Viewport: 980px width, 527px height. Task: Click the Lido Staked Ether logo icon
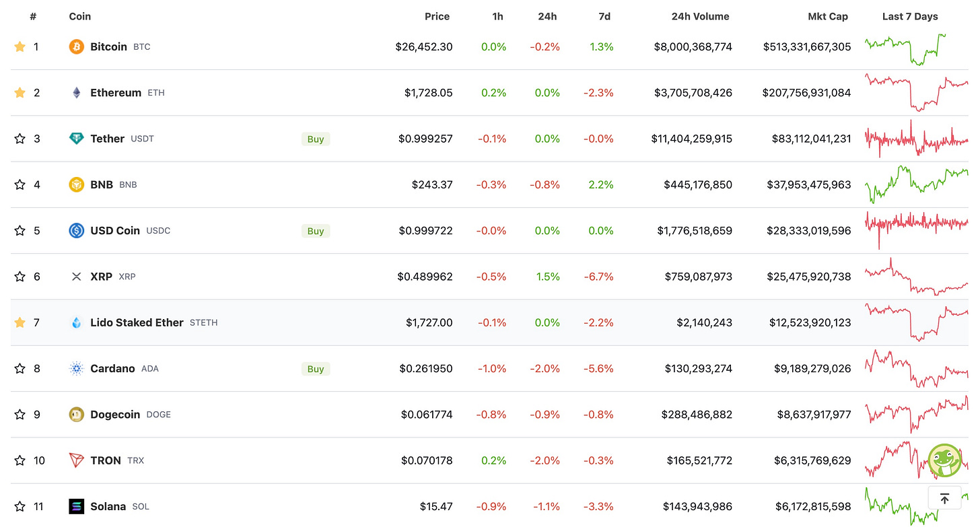click(77, 322)
